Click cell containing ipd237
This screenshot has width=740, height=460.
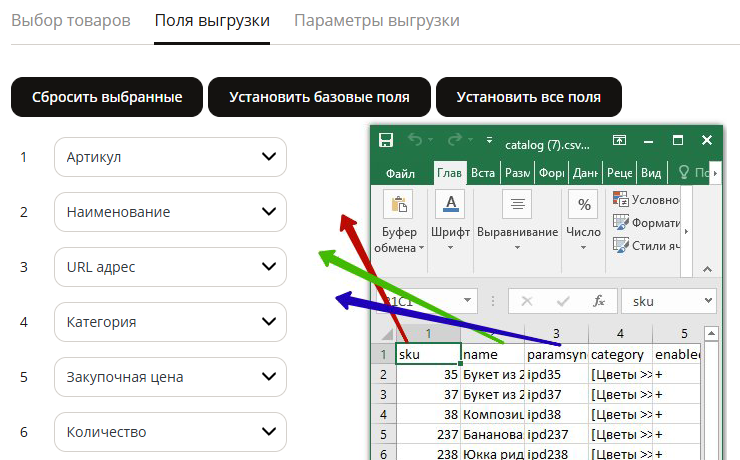click(x=556, y=435)
